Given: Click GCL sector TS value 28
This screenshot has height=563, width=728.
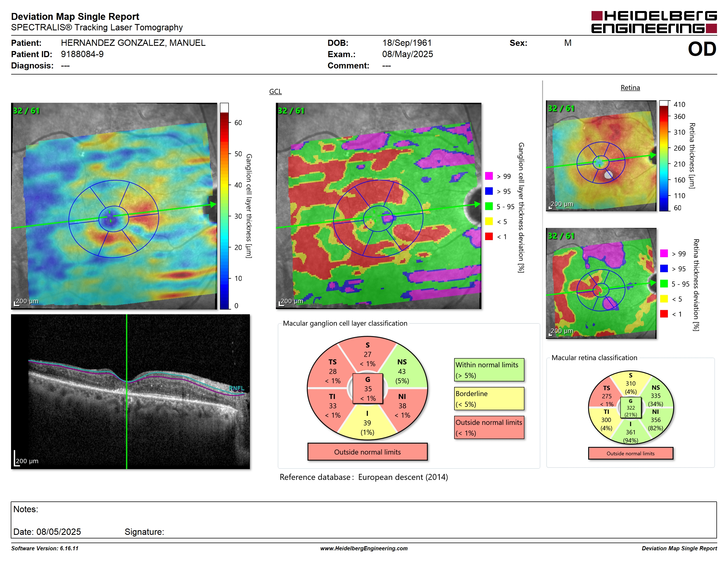Looking at the screenshot, I should pos(332,371).
